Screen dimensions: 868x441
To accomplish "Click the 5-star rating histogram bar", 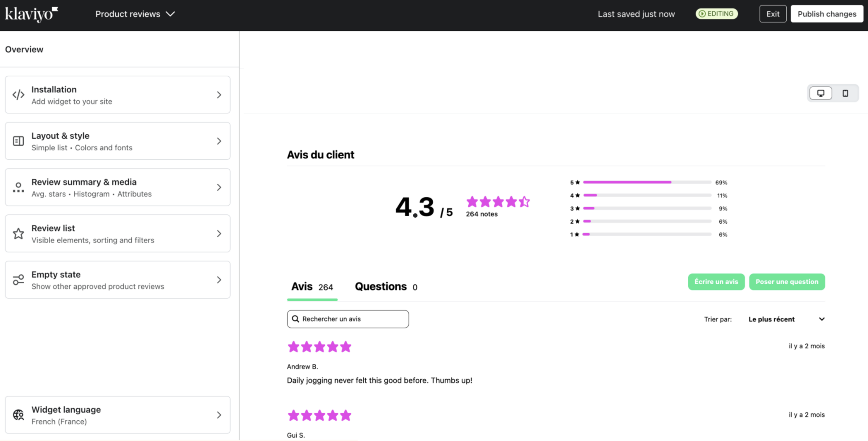I will (x=627, y=182).
